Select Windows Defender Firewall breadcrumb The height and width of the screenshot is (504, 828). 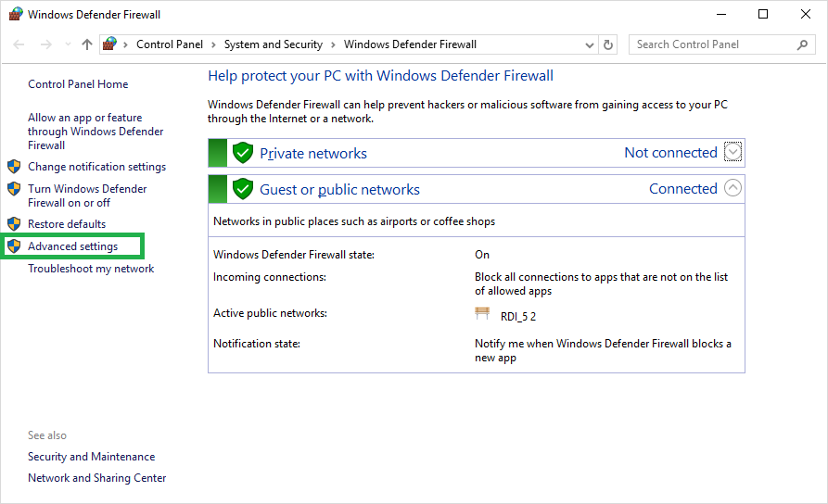411,44
